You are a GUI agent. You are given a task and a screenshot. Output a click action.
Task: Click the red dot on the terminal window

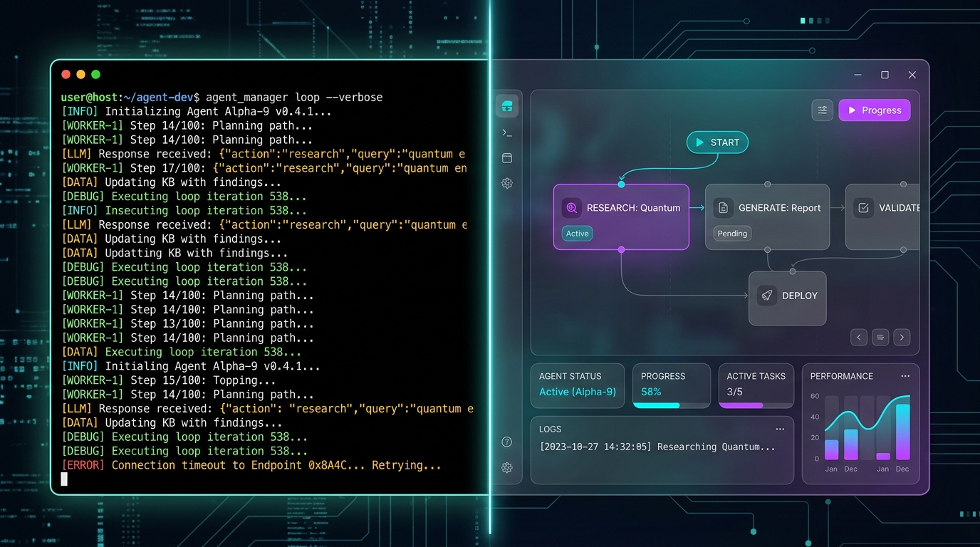point(66,74)
